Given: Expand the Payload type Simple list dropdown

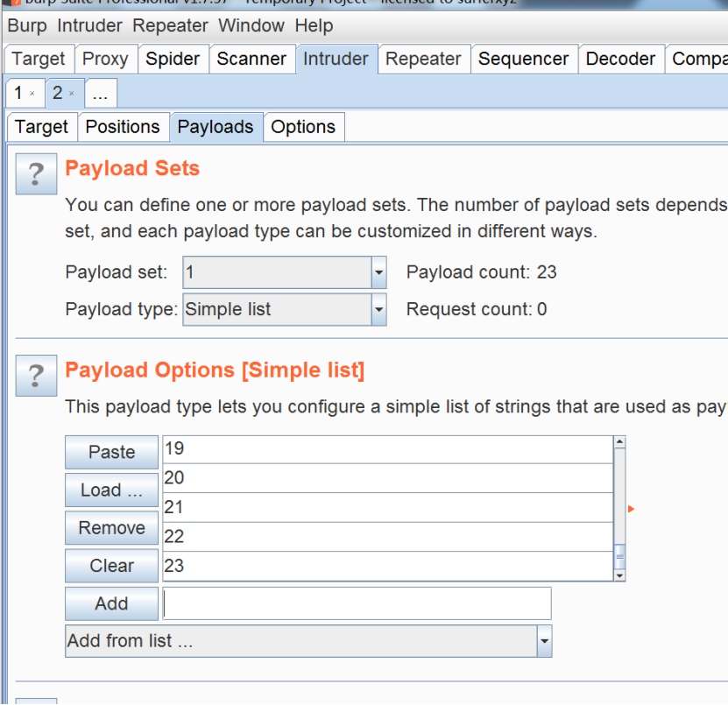Looking at the screenshot, I should pyautogui.click(x=378, y=309).
